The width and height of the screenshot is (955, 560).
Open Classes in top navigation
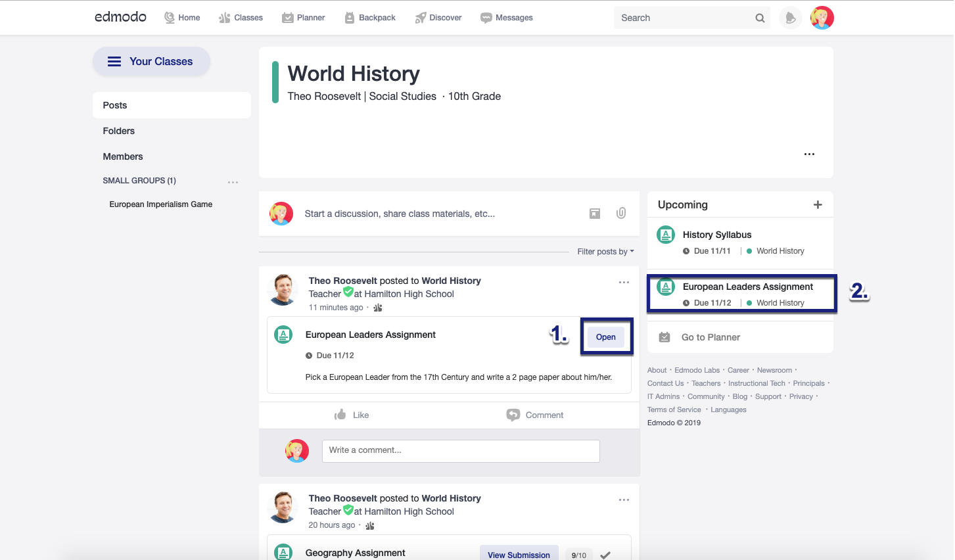(x=241, y=18)
